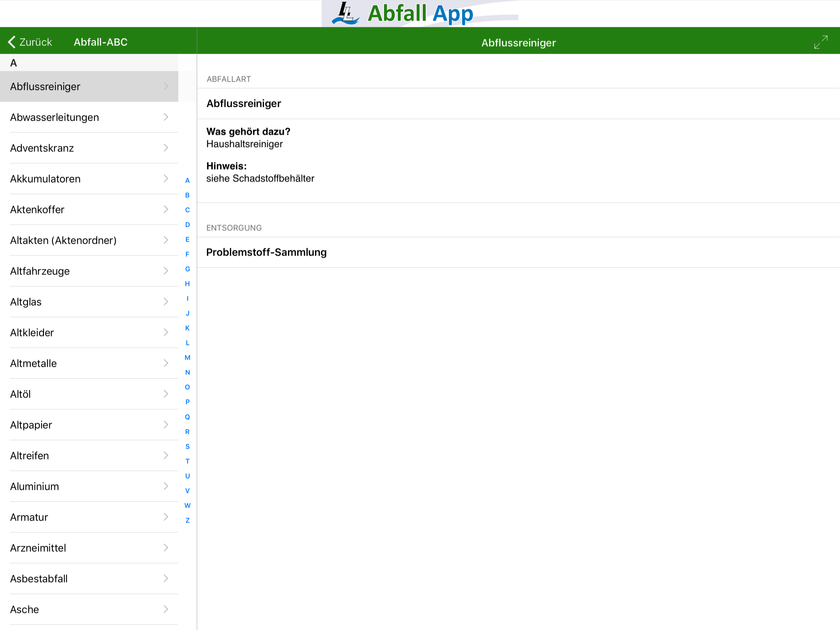The width and height of the screenshot is (840, 630).
Task: Click chevron beside Asche
Action: (x=166, y=609)
